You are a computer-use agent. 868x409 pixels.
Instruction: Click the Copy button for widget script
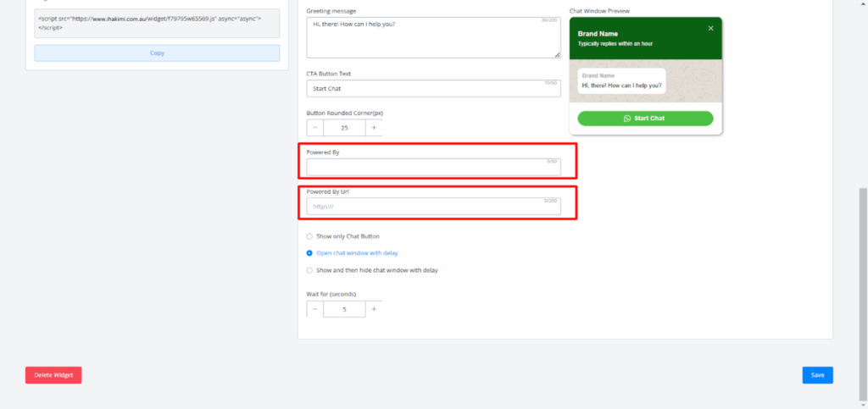157,53
